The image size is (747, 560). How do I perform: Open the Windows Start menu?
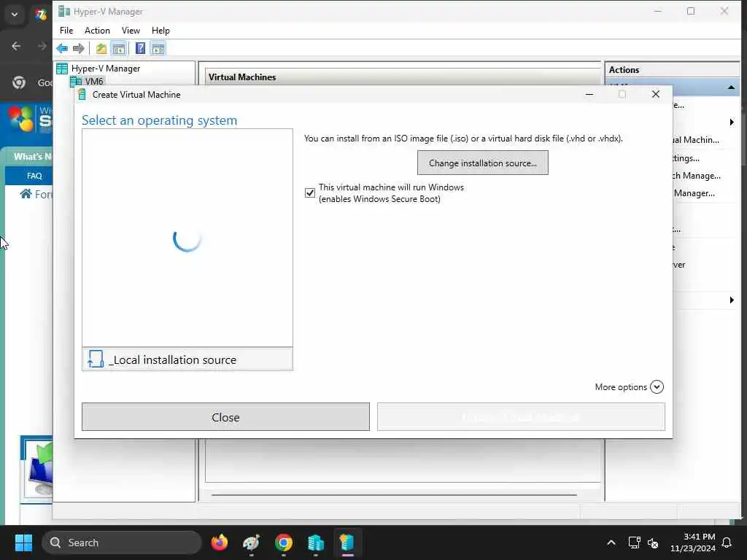tap(23, 542)
